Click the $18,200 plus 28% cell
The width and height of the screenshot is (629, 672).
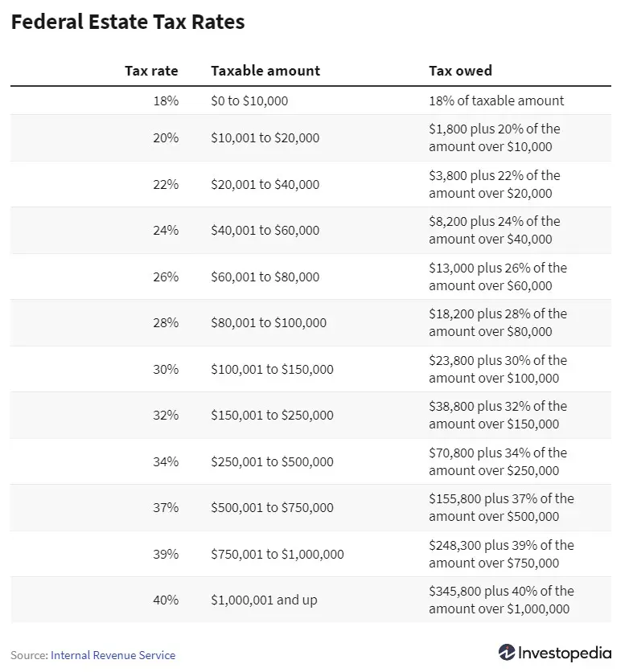tap(498, 322)
